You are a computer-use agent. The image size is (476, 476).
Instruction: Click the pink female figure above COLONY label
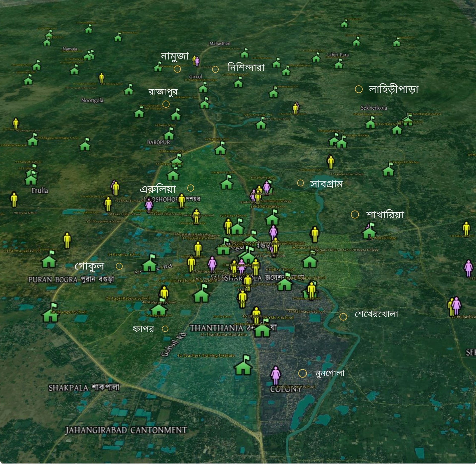coord(275,375)
